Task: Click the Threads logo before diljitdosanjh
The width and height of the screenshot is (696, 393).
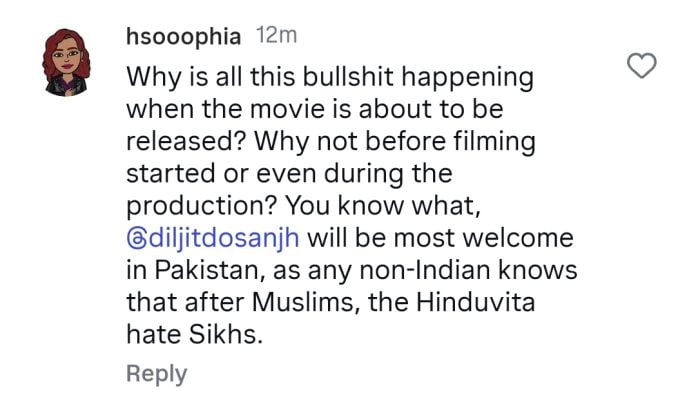Action: pyautogui.click(x=135, y=238)
